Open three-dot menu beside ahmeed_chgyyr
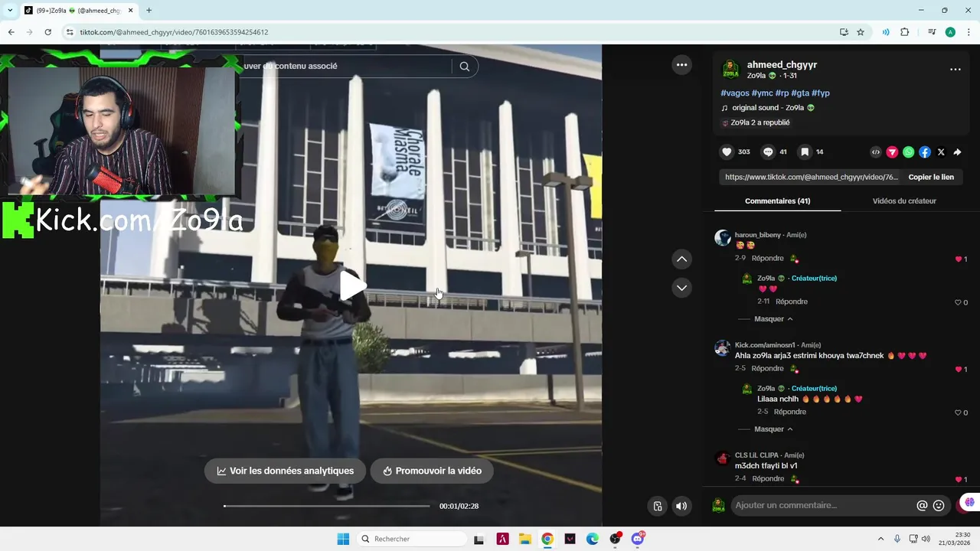The height and width of the screenshot is (551, 980). coord(955,69)
